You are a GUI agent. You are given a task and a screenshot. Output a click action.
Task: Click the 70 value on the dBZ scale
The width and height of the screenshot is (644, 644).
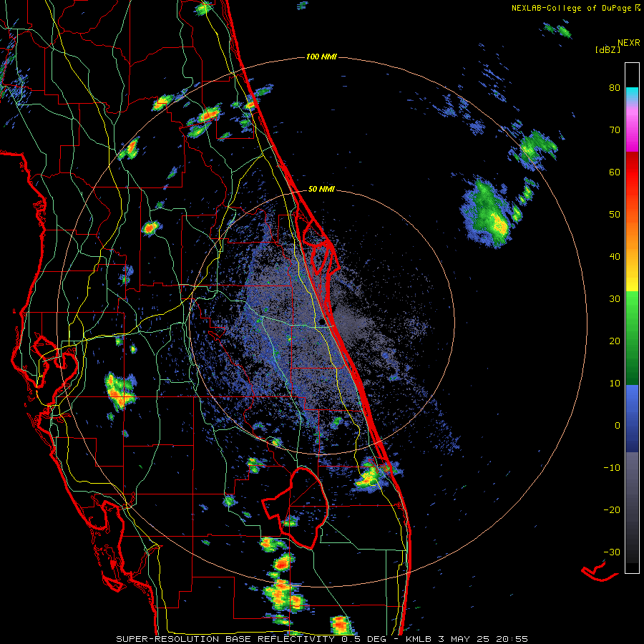[x=615, y=130]
